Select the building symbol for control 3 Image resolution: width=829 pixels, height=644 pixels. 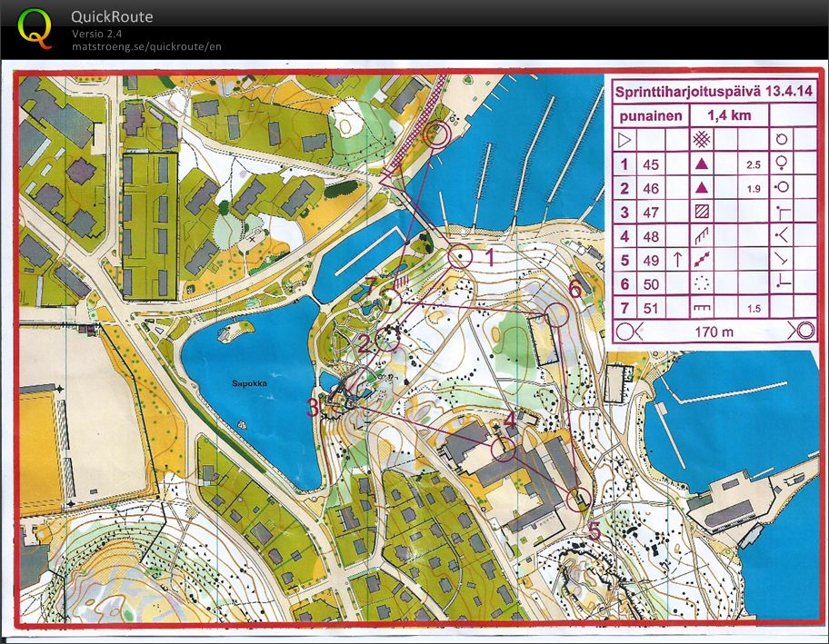(x=701, y=211)
